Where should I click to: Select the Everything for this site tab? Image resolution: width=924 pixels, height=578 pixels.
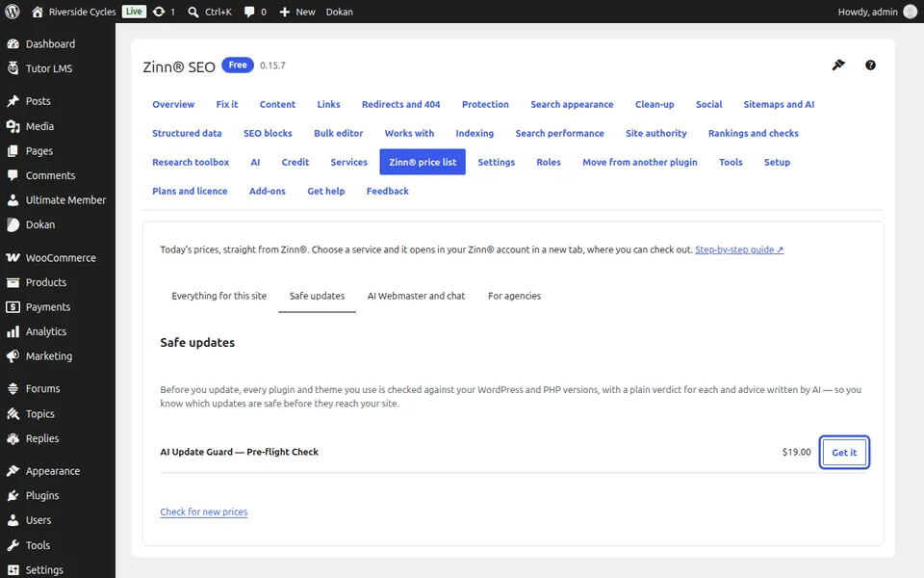[x=218, y=296]
